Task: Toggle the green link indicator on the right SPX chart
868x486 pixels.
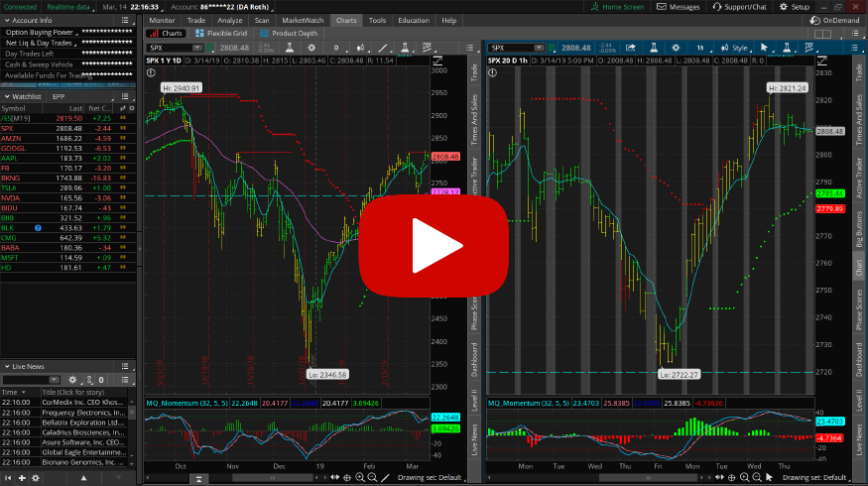Action: click(552, 48)
